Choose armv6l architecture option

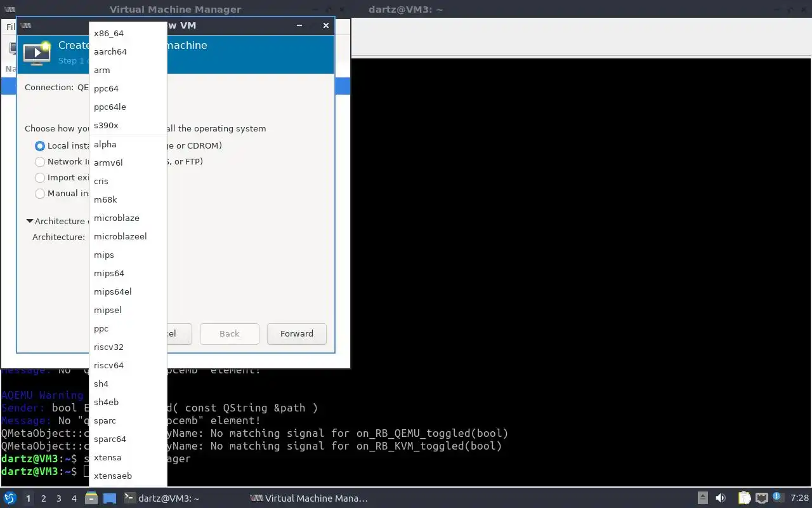(x=128, y=163)
